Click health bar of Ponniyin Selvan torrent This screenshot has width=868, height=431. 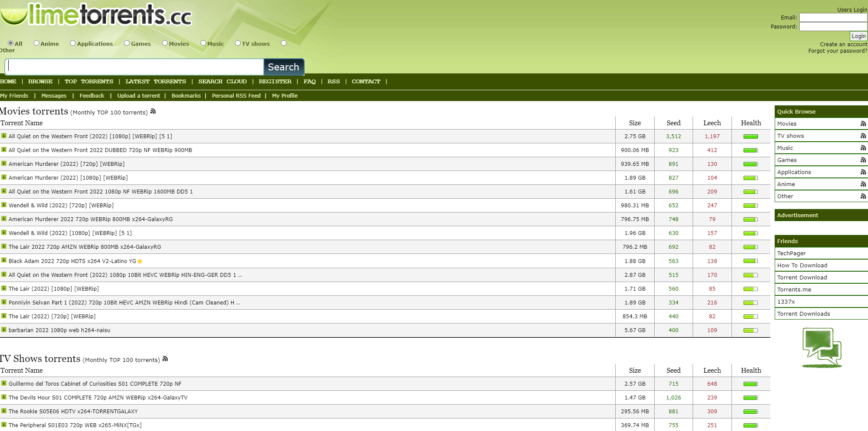pos(751,303)
